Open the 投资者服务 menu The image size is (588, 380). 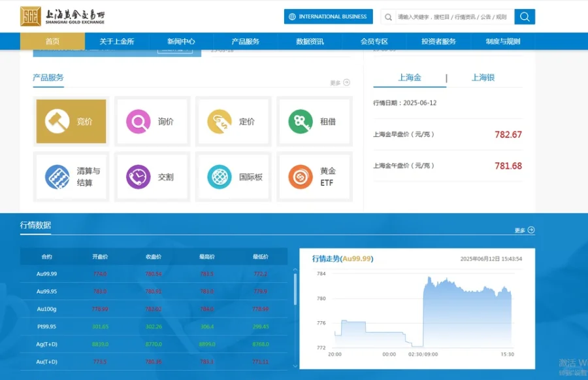[x=438, y=41]
